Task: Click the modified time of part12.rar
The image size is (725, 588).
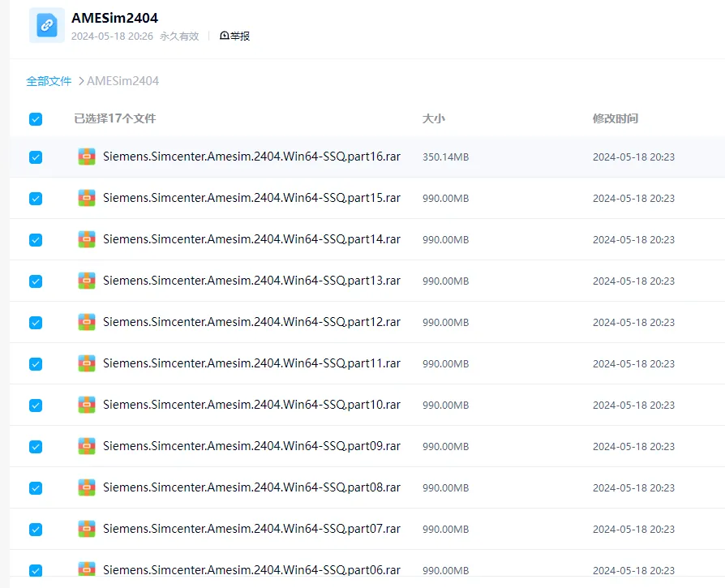Action: tap(633, 323)
